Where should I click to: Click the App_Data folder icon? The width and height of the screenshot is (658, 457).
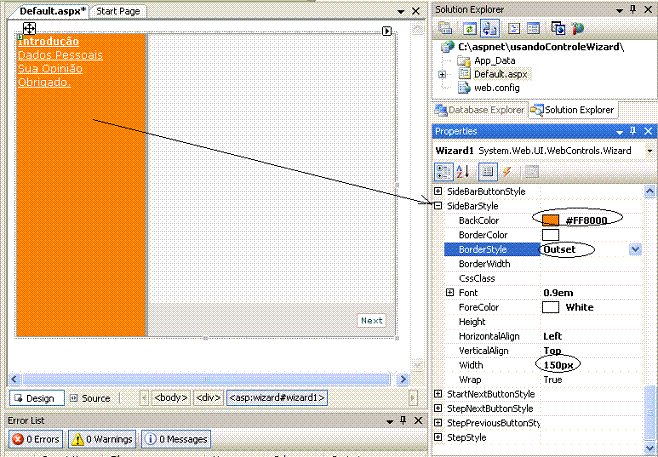click(x=463, y=61)
